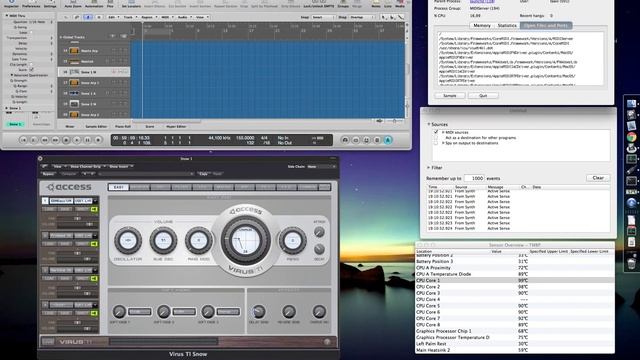640x360 pixels.
Task: Click the Oscillator volume knob
Action: (x=128, y=240)
